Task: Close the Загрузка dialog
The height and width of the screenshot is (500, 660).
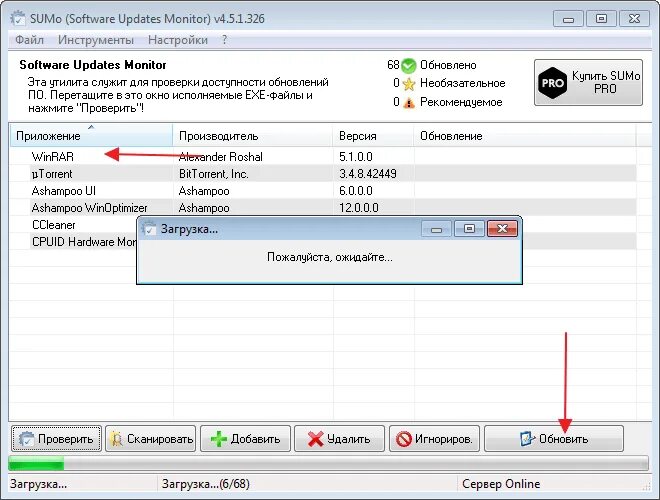Action: tap(502, 229)
